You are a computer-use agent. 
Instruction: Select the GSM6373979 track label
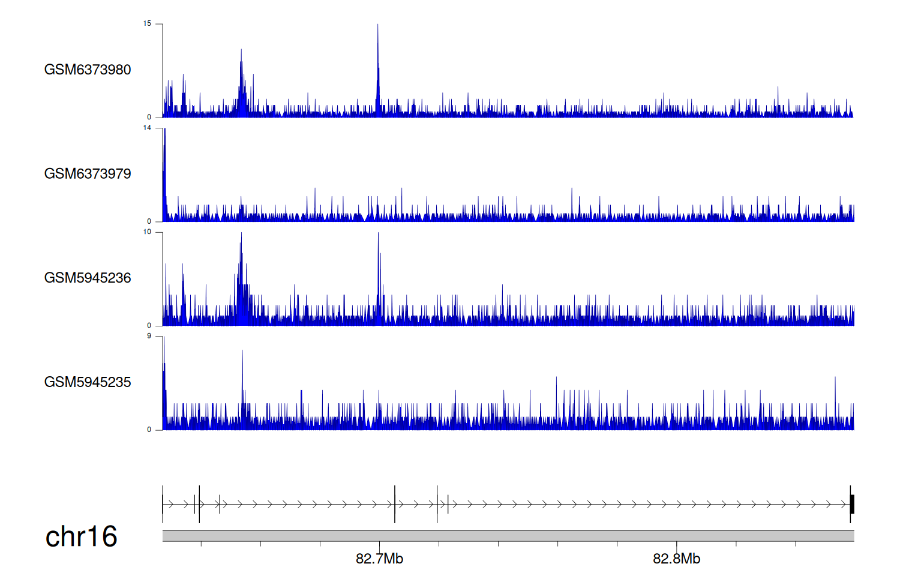88,174
